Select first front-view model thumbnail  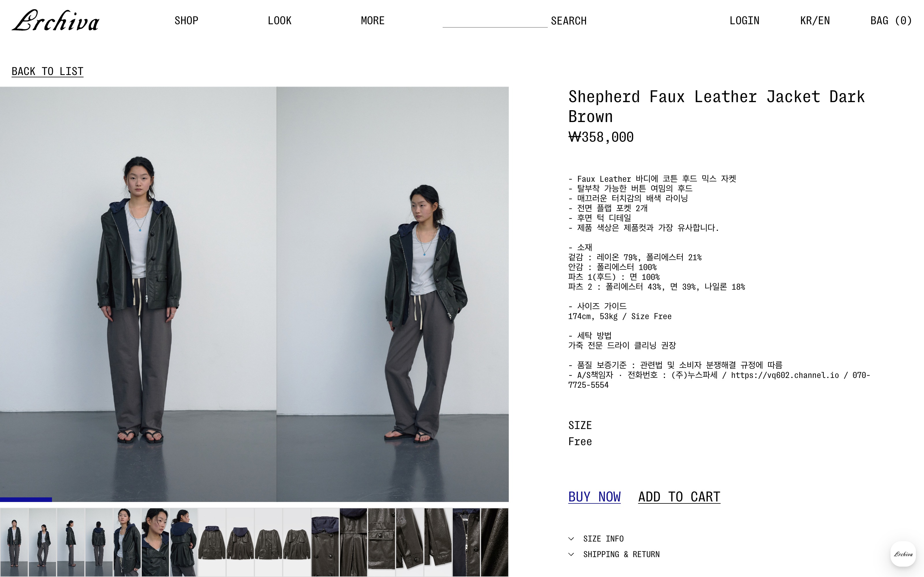(14, 542)
